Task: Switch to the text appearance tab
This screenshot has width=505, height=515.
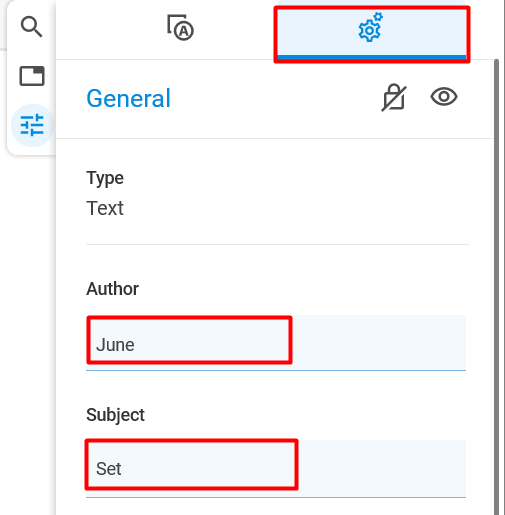Action: pyautogui.click(x=180, y=28)
